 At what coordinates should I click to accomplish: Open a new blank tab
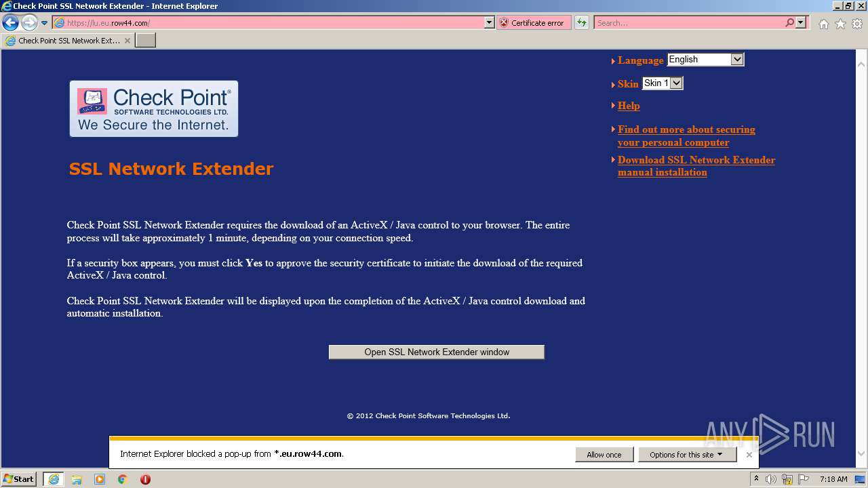146,41
